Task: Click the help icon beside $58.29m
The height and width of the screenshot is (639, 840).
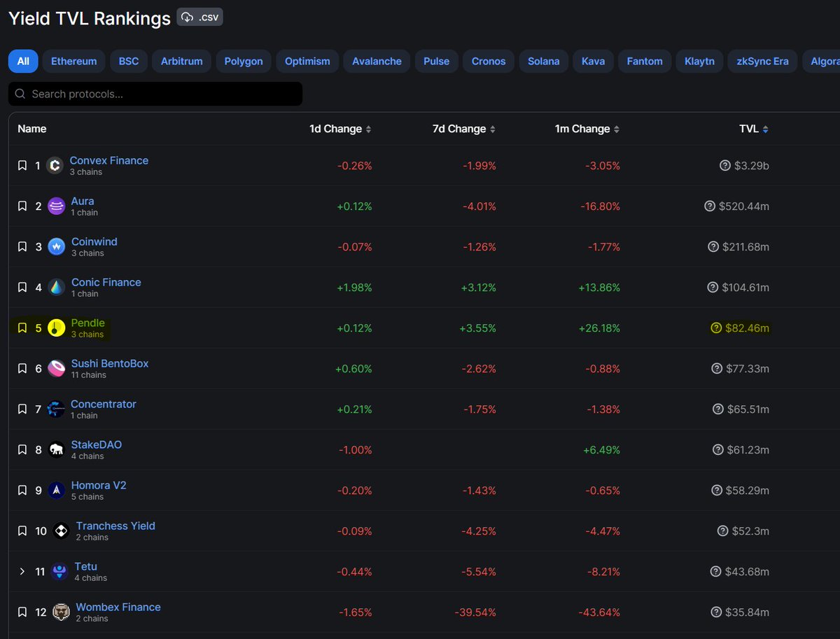Action: 716,491
